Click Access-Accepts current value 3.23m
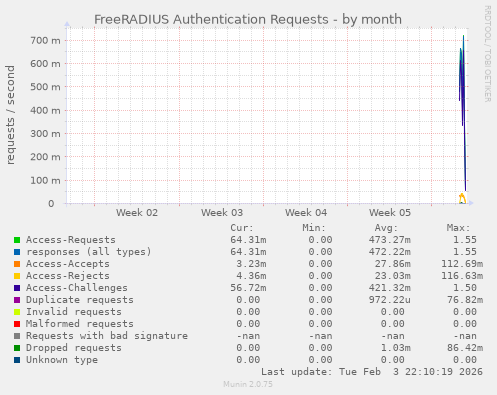Viewport: 497px width, 395px height. (251, 264)
